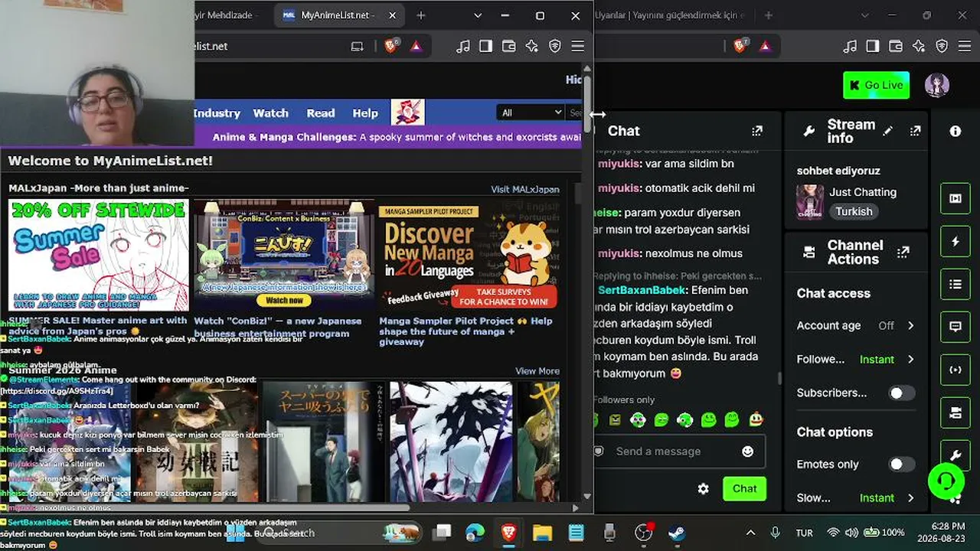Follow the Visit MALxJapan link

[525, 189]
